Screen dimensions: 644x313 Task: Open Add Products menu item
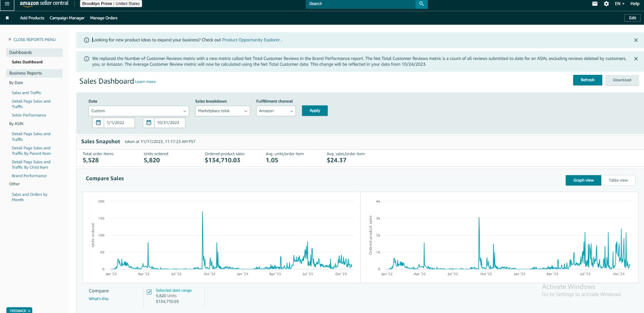click(x=32, y=18)
